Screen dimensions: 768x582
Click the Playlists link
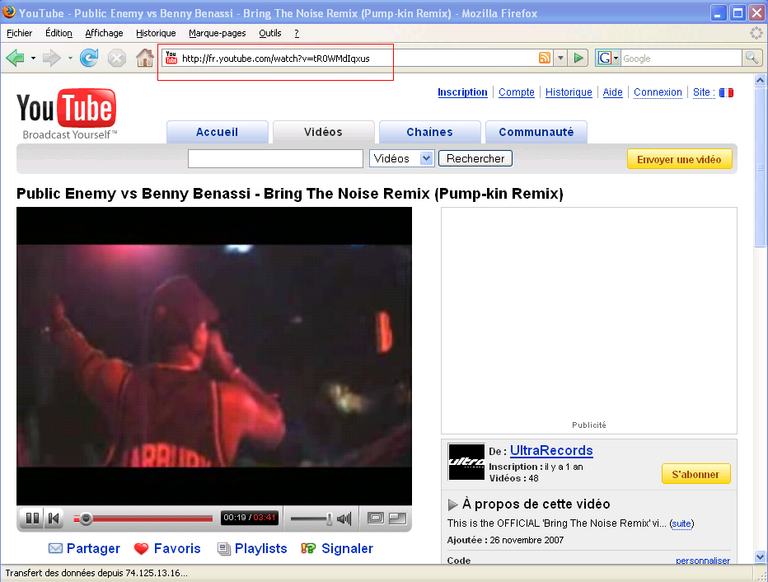pos(261,548)
